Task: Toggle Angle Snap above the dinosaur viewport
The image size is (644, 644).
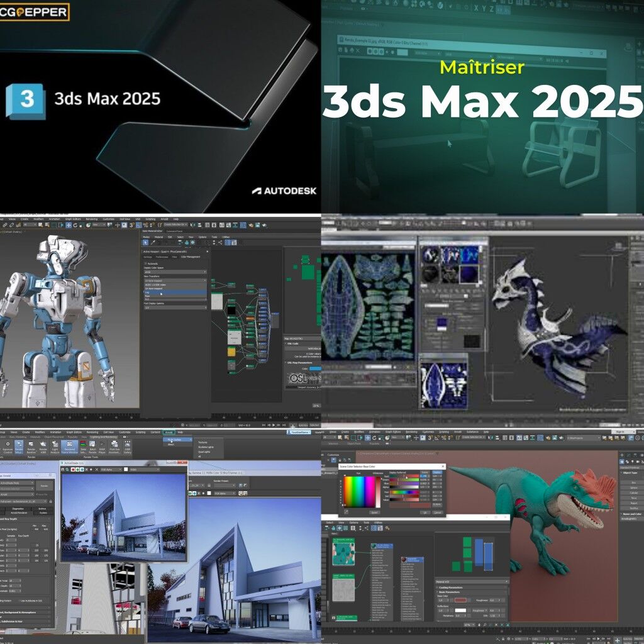Action: click(x=436, y=438)
